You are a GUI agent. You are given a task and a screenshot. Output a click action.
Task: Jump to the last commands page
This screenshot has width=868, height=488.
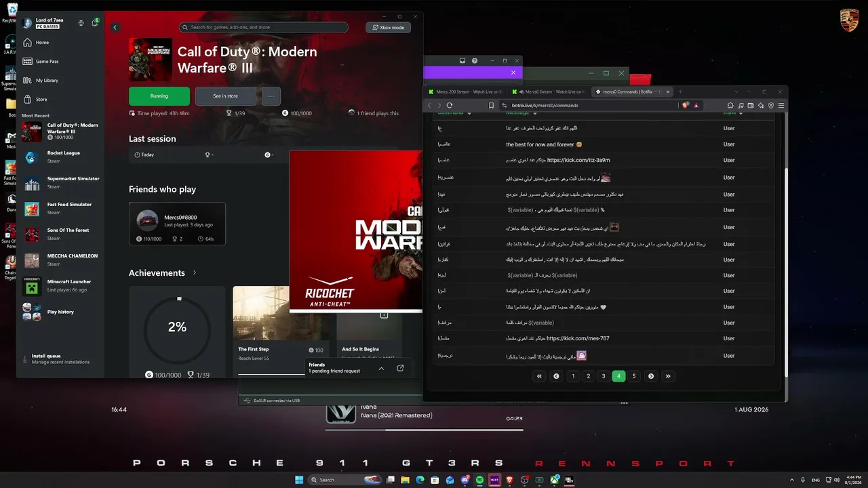point(668,376)
